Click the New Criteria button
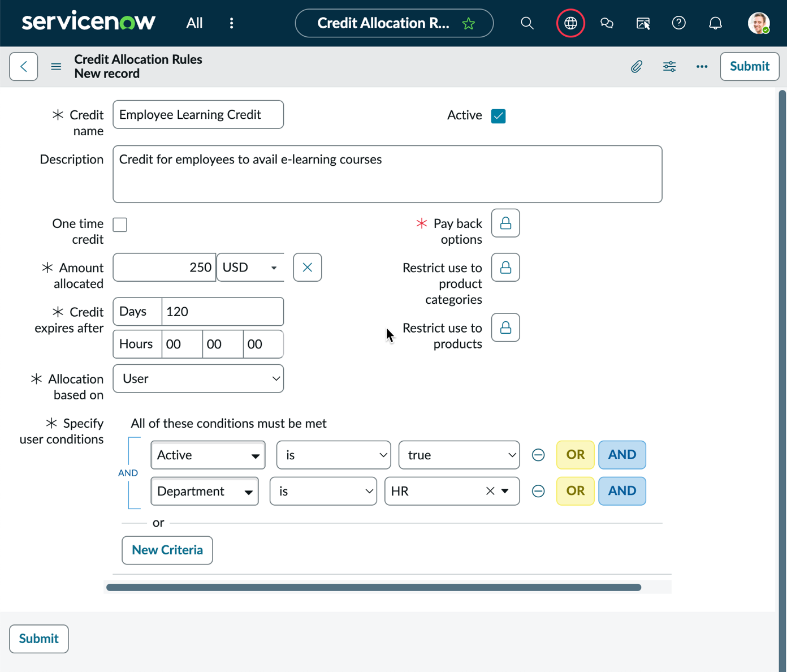The image size is (787, 672). tap(167, 550)
